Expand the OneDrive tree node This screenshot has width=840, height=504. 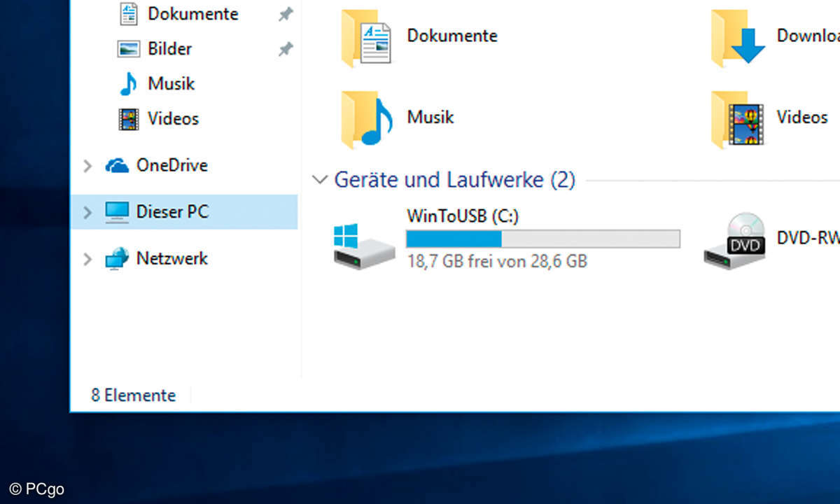point(87,166)
